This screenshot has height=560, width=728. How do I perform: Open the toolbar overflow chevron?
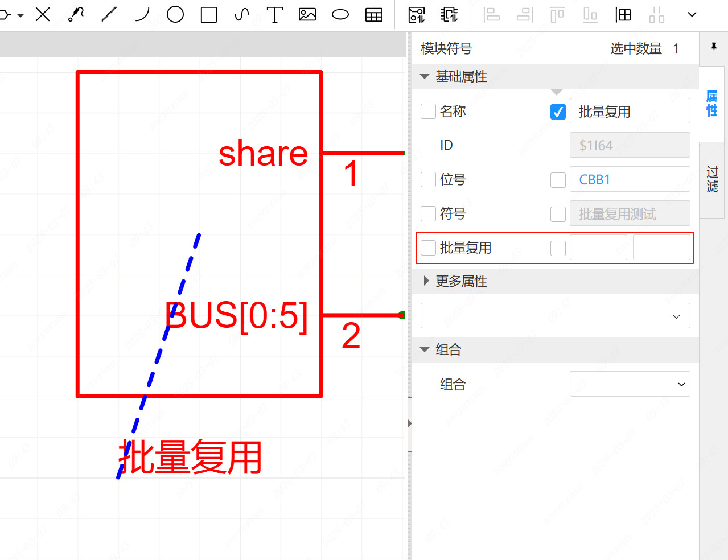(692, 15)
